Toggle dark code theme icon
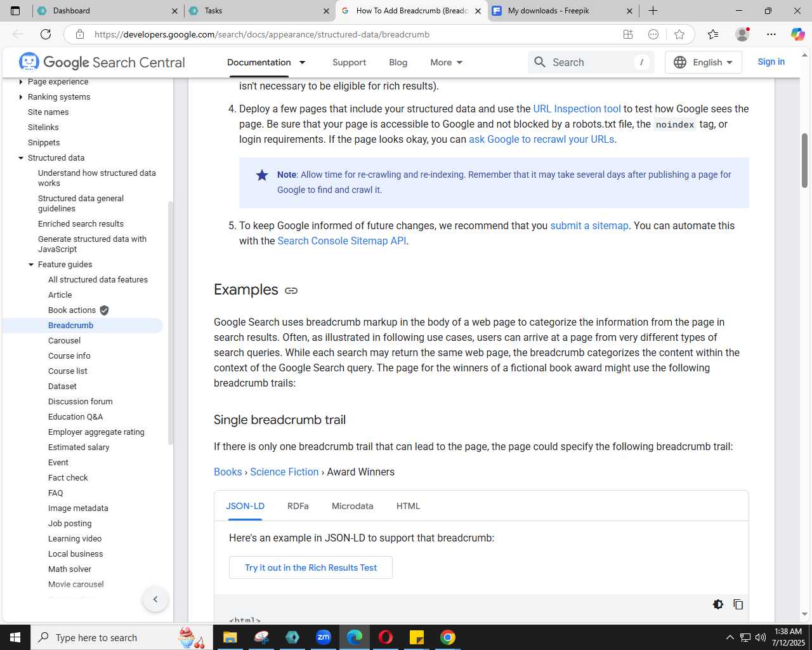Viewport: 812px width, 650px height. (x=718, y=604)
